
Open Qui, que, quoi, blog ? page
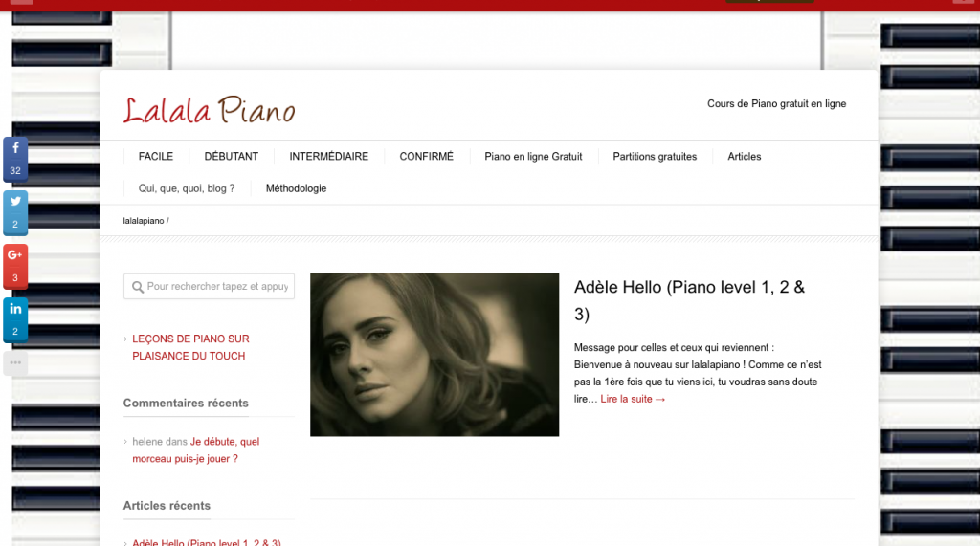[x=187, y=188]
